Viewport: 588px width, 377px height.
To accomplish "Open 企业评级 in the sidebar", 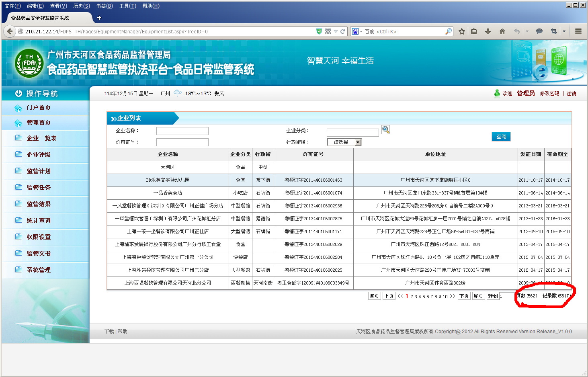I will tap(39, 155).
